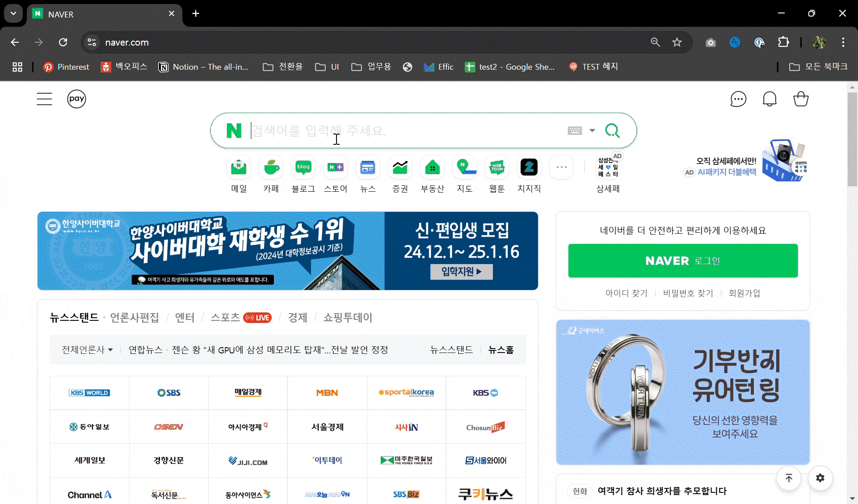
Task: Open the 블로그 (Blog) shortcut icon
Action: coord(303,168)
